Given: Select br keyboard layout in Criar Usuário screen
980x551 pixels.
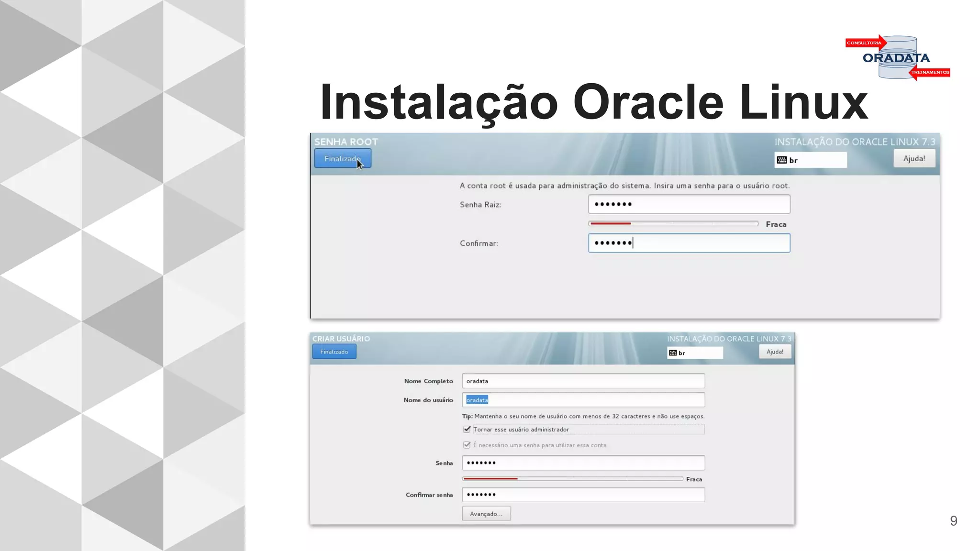Looking at the screenshot, I should (695, 353).
